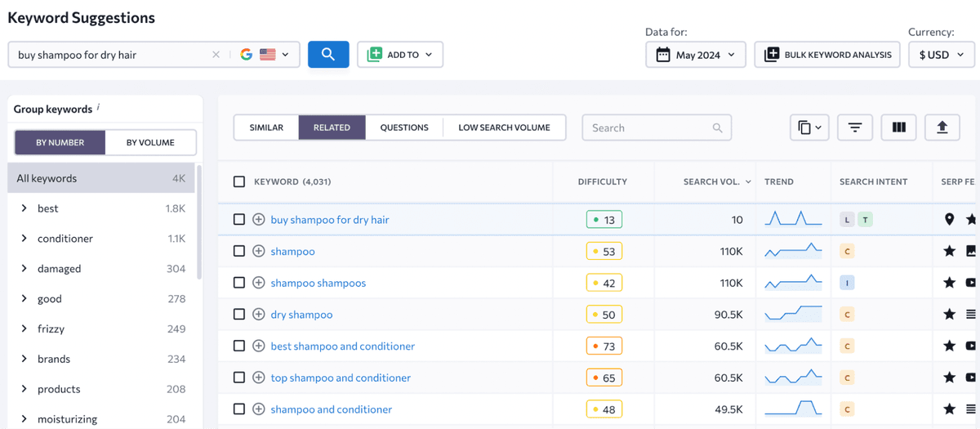Viewport: 980px width, 429px height.
Task: Click the blue search magnifier button
Action: [328, 55]
